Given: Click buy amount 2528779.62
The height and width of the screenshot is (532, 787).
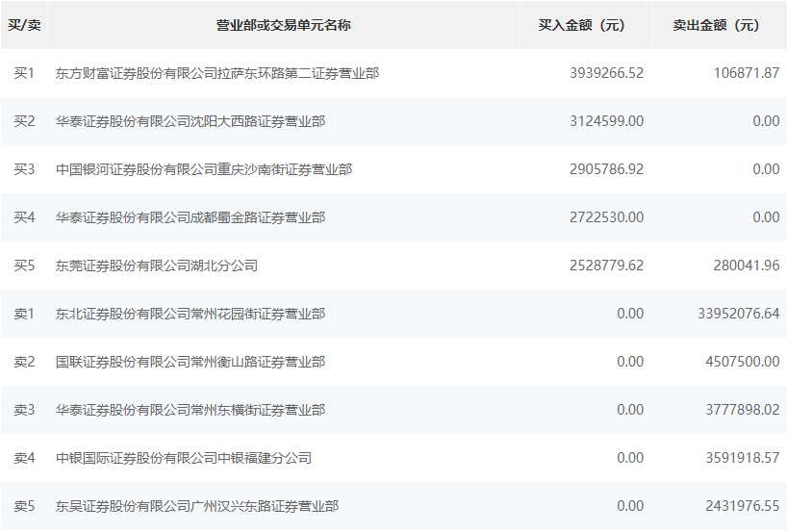Looking at the screenshot, I should pos(606,266).
